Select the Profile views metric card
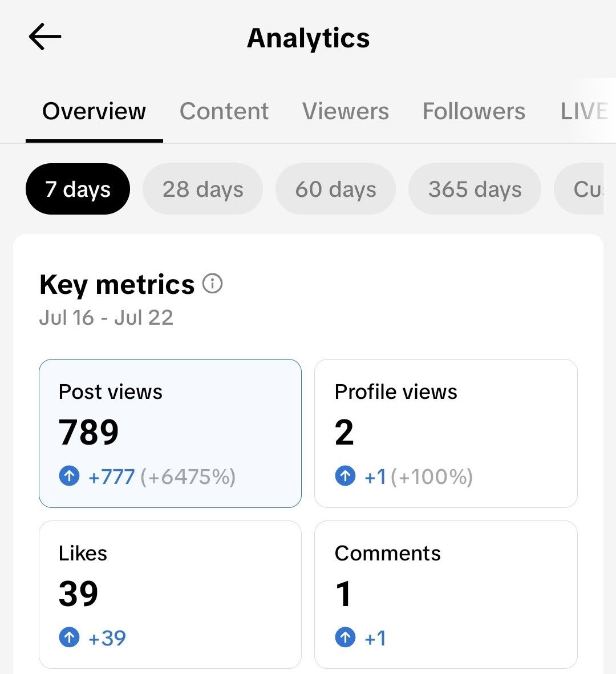This screenshot has height=674, width=616. [445, 433]
